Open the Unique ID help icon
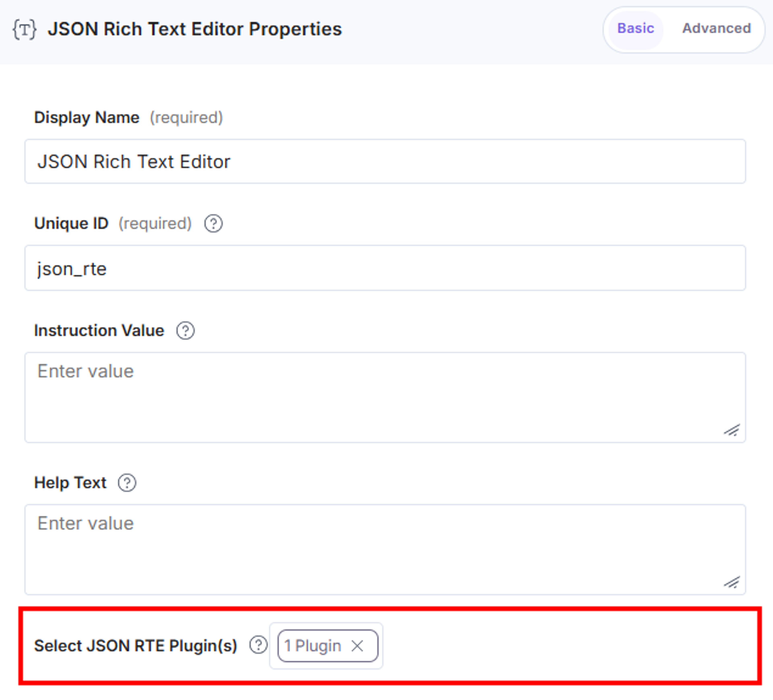This screenshot has height=700, width=773. 213,223
